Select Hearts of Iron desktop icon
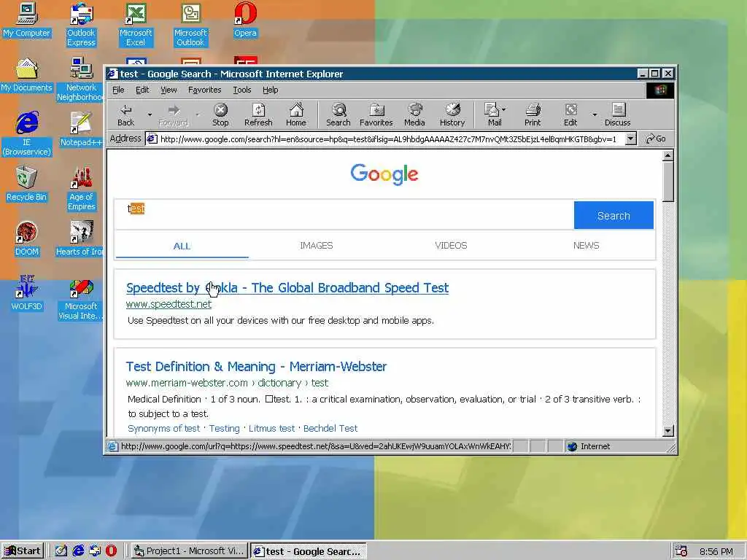The width and height of the screenshot is (747, 560). (x=80, y=239)
